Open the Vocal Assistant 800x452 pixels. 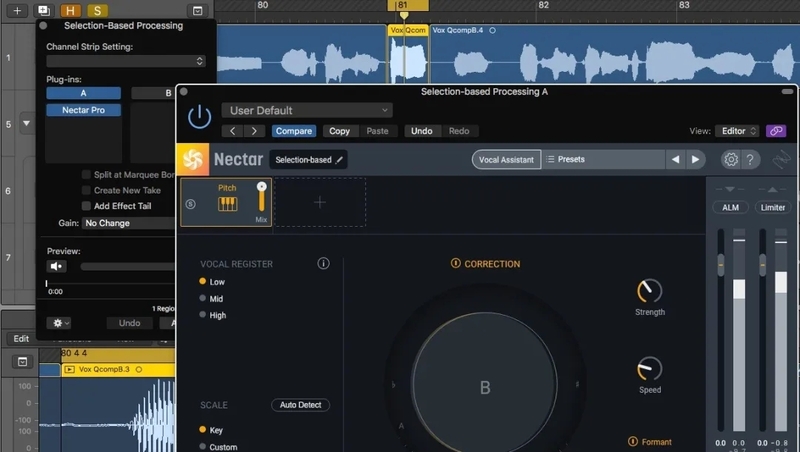[x=506, y=160]
